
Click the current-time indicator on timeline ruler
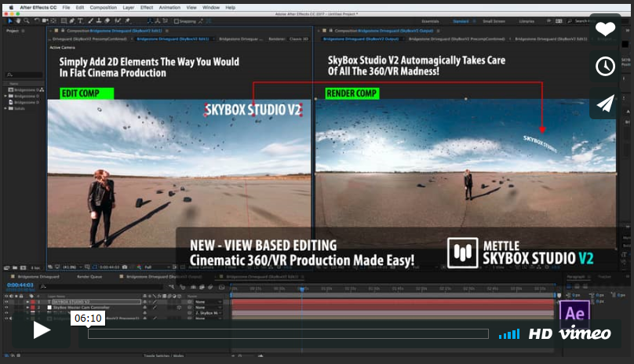pos(301,289)
